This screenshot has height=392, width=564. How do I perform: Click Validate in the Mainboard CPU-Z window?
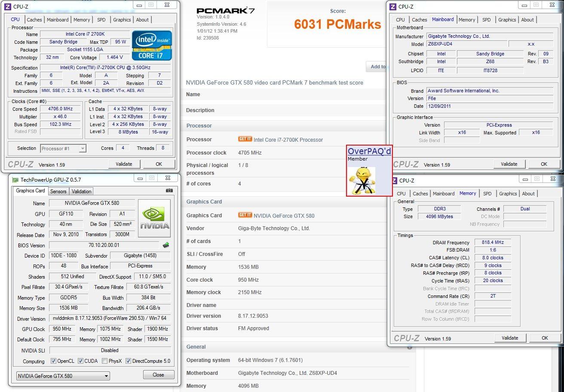click(509, 164)
